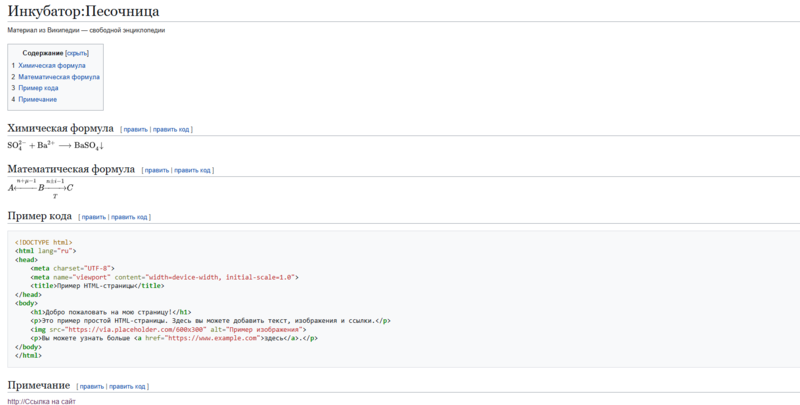Follow the "Ссылка на сайт" link
Screen dimensions: 800x405
[x=44, y=401]
